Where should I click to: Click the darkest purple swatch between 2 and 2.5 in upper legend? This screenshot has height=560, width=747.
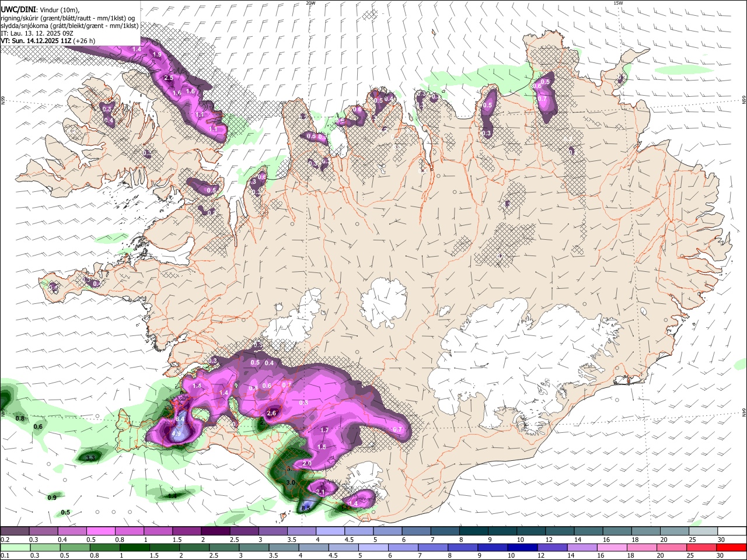click(215, 531)
